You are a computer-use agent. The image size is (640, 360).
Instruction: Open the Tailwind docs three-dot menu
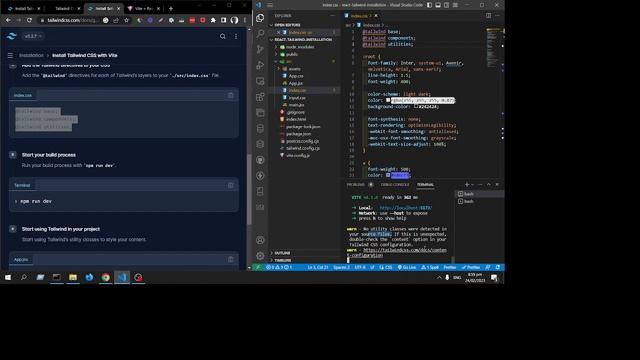tap(236, 36)
